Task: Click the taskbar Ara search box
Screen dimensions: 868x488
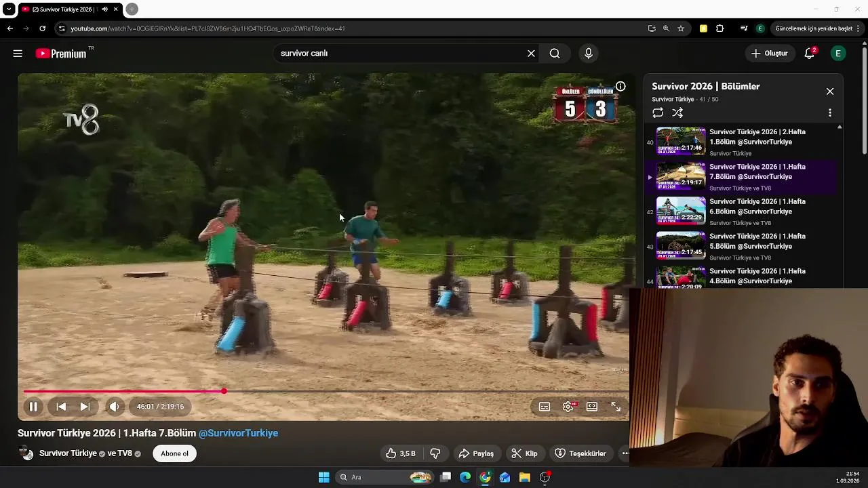Action: (385, 477)
